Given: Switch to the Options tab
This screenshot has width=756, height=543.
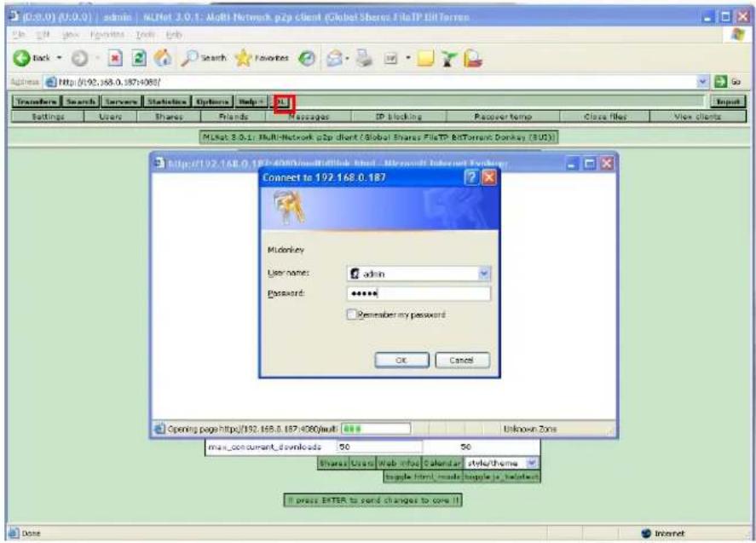Looking at the screenshot, I should tap(212, 101).
